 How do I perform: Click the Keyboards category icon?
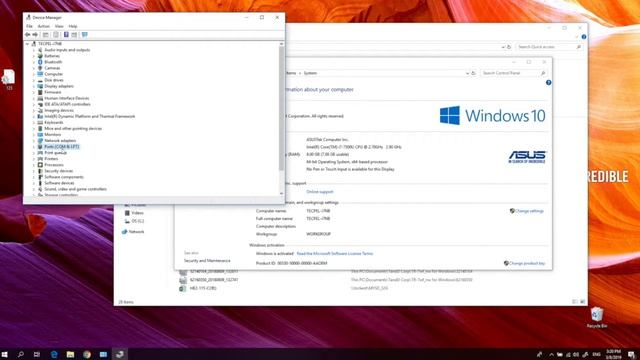coord(40,122)
